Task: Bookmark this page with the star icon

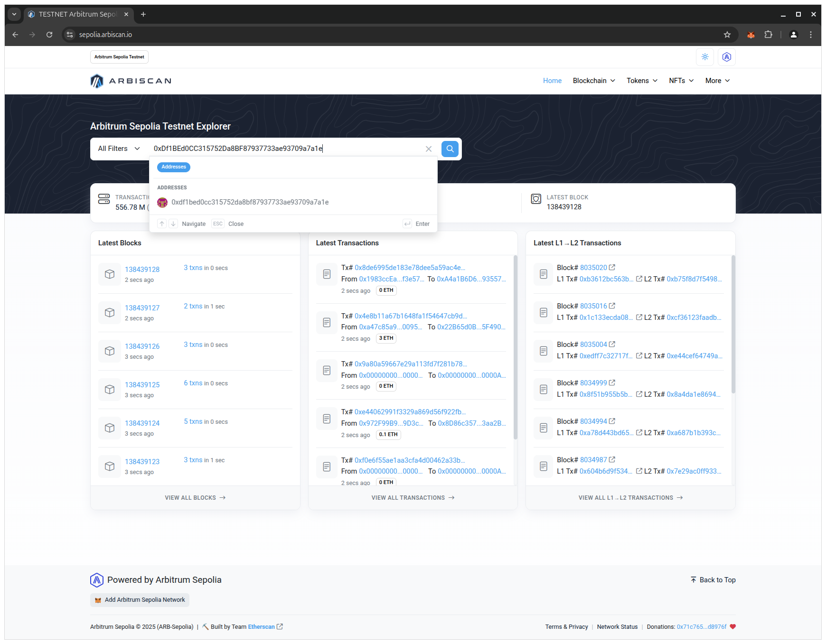Action: (x=727, y=35)
